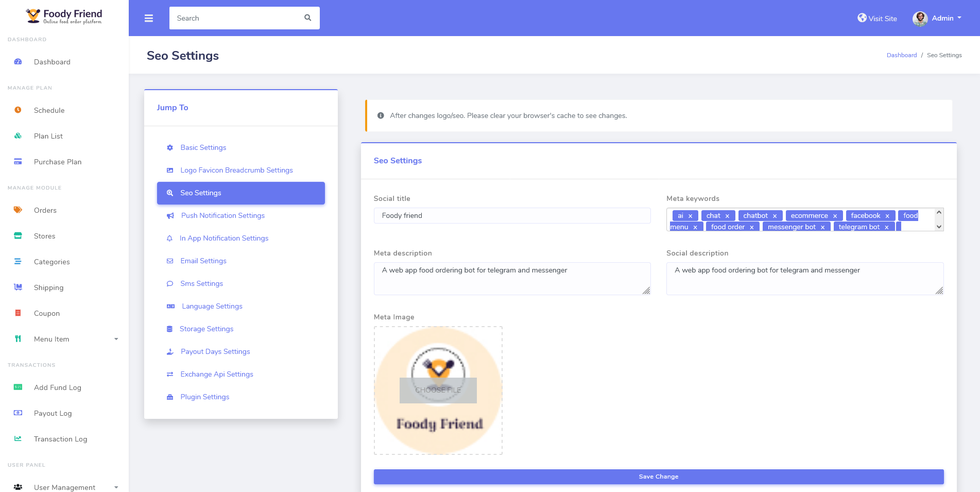Image resolution: width=980 pixels, height=492 pixels.
Task: Click the Sms Settings chat bubble icon
Action: tap(170, 284)
